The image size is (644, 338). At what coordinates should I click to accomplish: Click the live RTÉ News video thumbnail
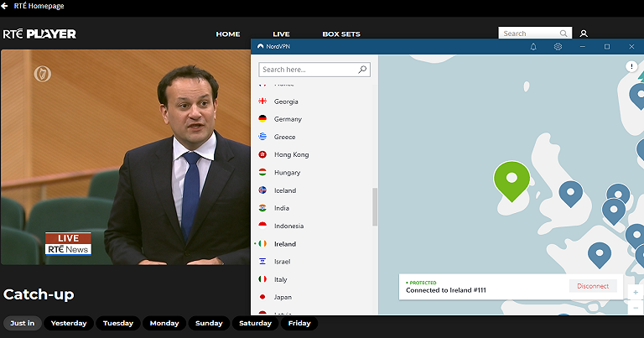[126, 157]
